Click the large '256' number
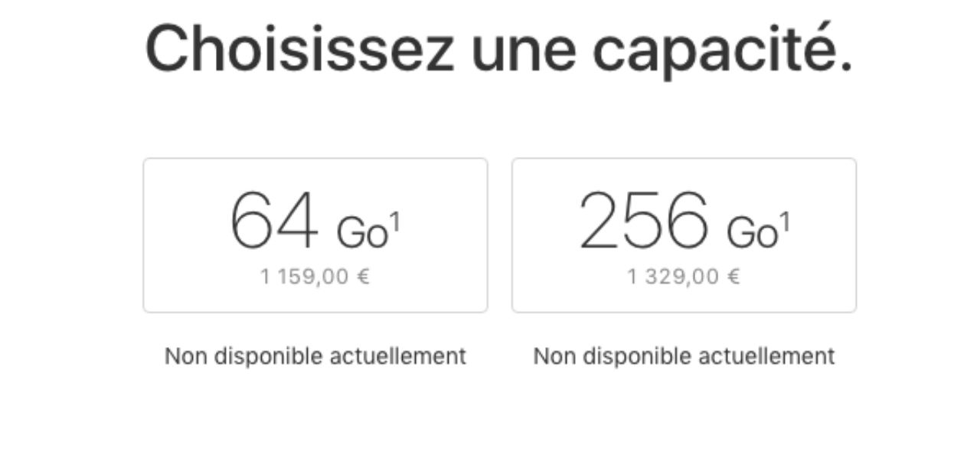The width and height of the screenshot is (980, 469). pos(644,221)
